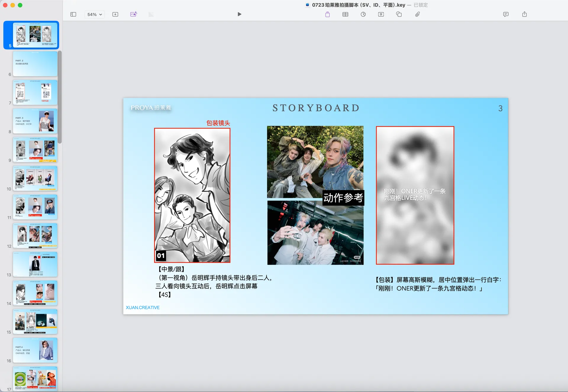Add a new slide with plus icon
Viewport: 568px width, 392px height.
pyautogui.click(x=115, y=14)
